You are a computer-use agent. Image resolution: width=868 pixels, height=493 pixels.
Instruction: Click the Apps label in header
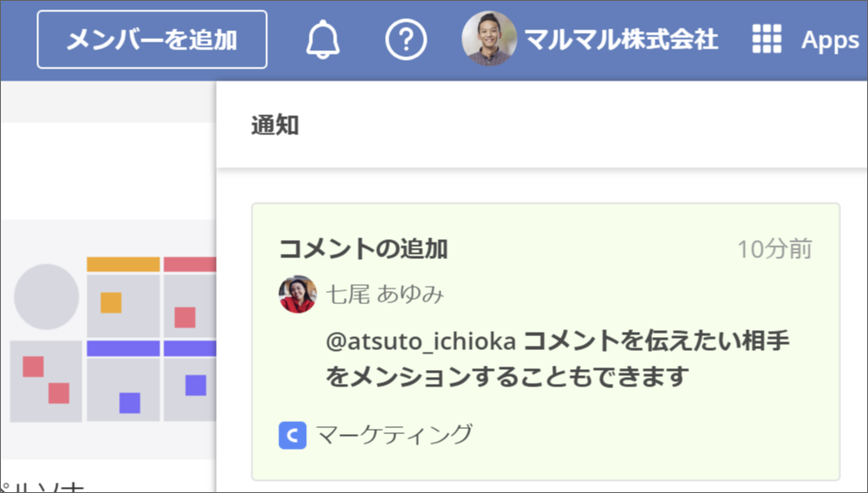click(829, 41)
